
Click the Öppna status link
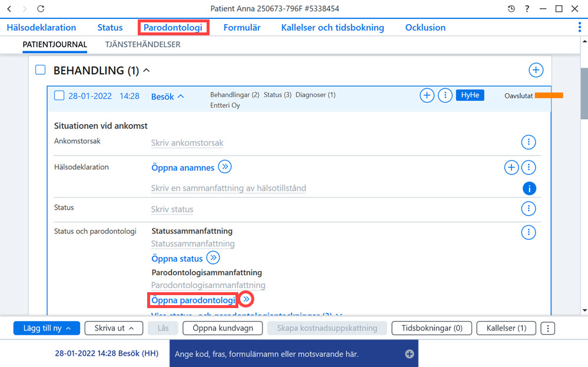(177, 259)
